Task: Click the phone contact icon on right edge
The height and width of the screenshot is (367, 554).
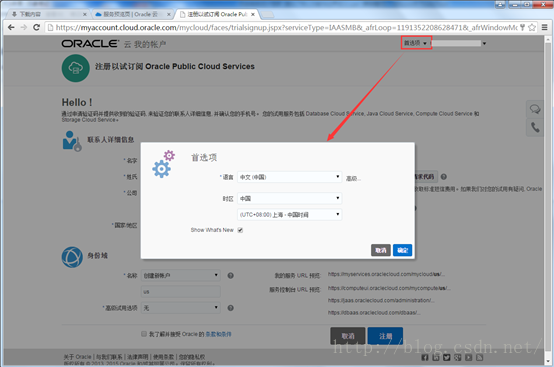Action: pos(535,127)
